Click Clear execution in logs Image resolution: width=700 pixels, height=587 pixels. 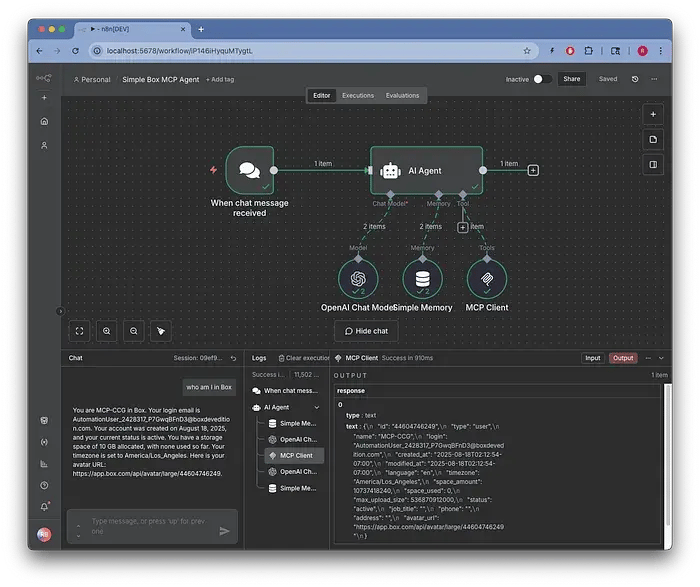tap(304, 358)
